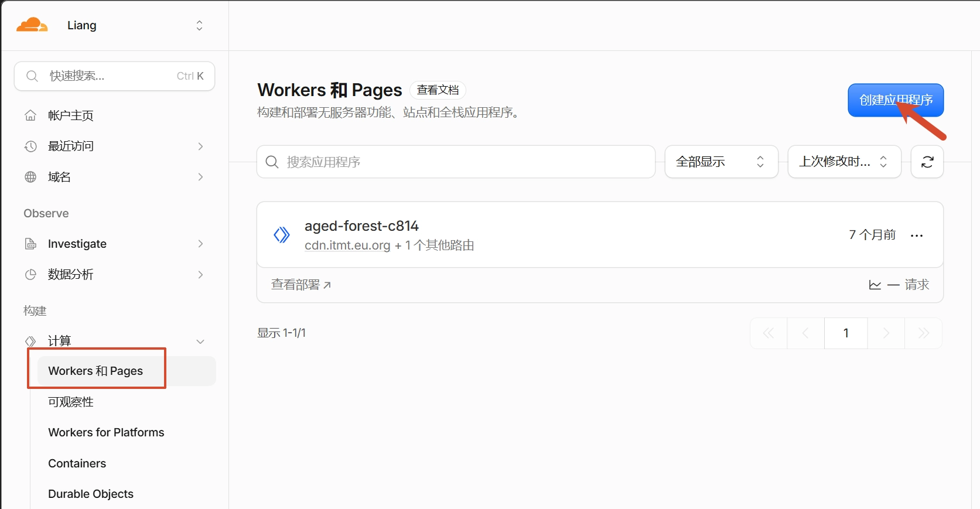Go to the previous page arrow
The width and height of the screenshot is (980, 509).
[805, 333]
